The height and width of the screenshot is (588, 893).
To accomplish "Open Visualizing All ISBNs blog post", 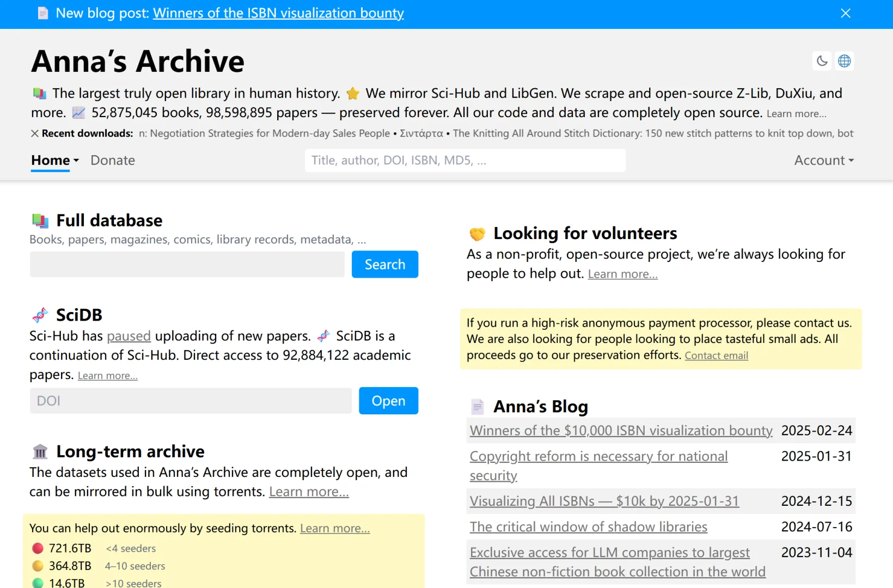I will coord(604,501).
